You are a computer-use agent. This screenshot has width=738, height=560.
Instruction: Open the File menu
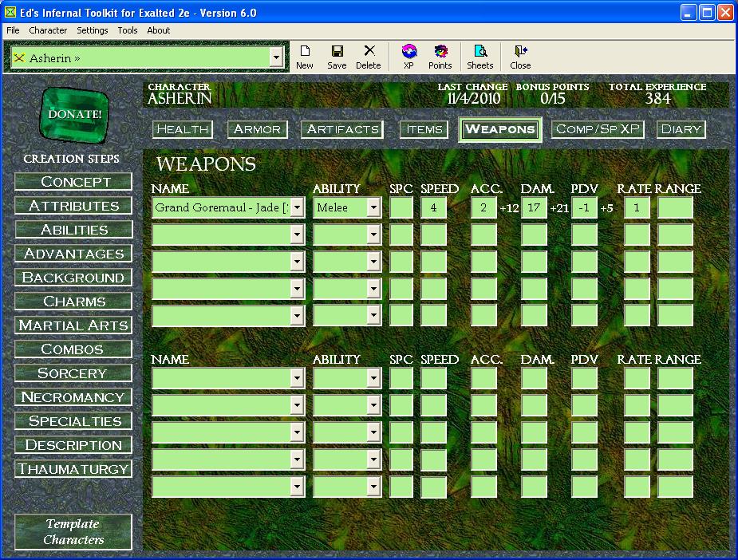point(13,30)
